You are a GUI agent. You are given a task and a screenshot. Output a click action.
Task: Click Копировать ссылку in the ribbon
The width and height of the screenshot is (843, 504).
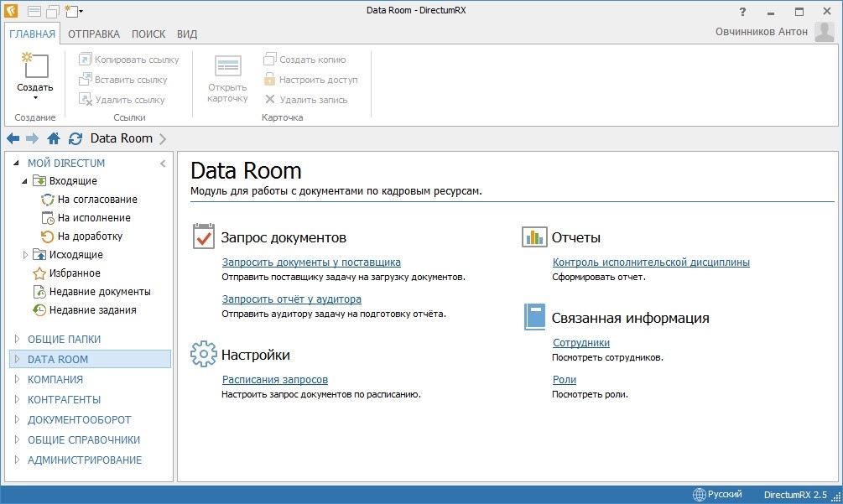pos(129,60)
